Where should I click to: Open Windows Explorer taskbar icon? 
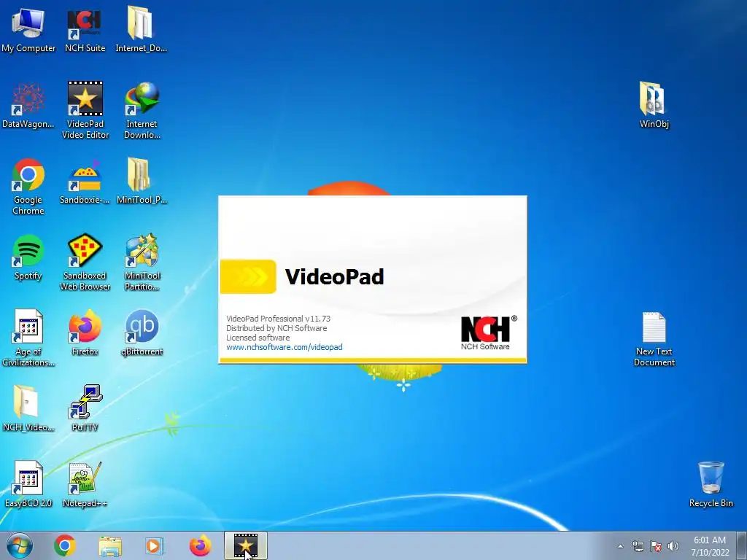point(110,545)
